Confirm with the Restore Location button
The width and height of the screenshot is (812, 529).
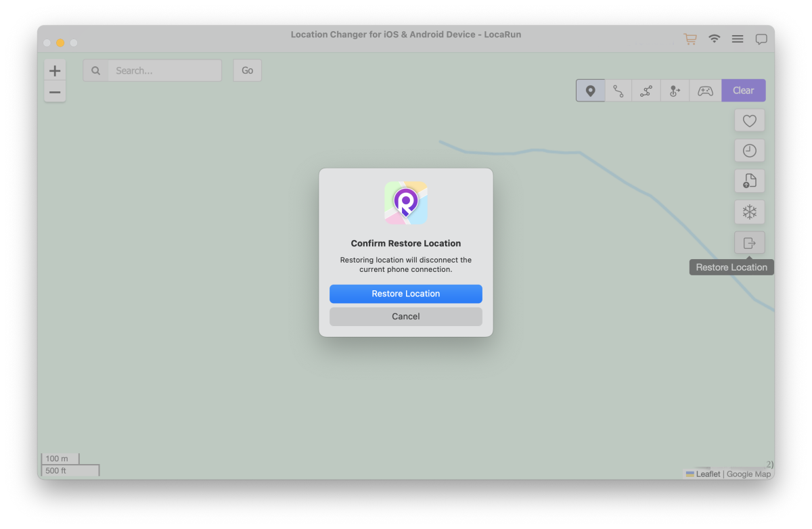pos(405,294)
